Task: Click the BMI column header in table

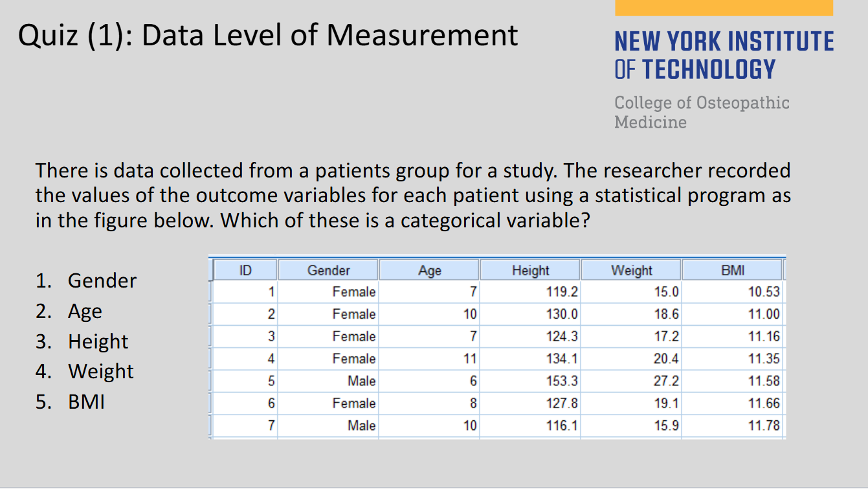Action: 732,270
